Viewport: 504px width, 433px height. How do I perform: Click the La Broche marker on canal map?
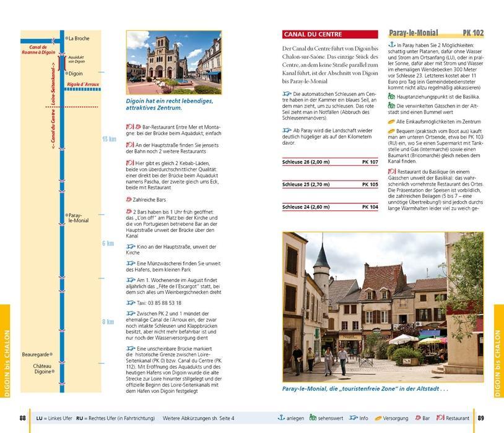66,38
